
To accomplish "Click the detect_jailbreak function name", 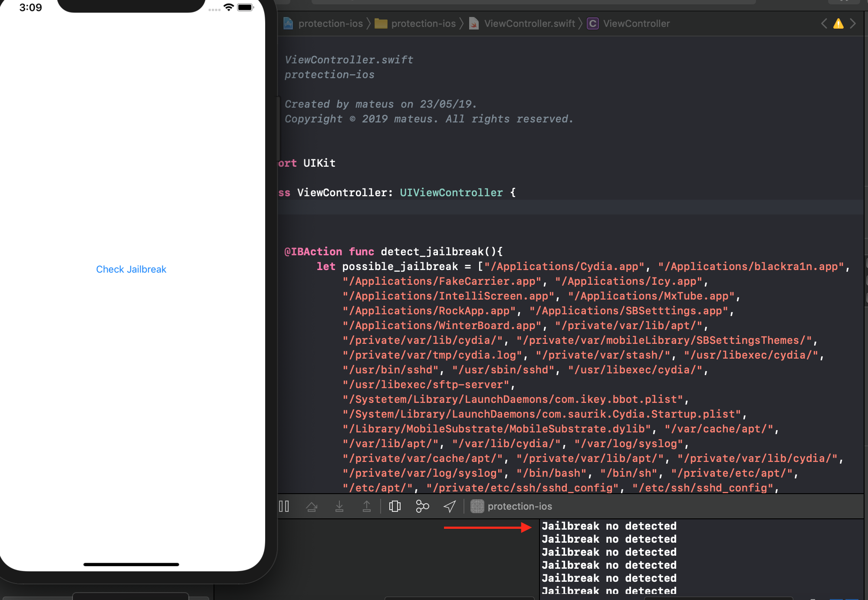I will (x=432, y=251).
